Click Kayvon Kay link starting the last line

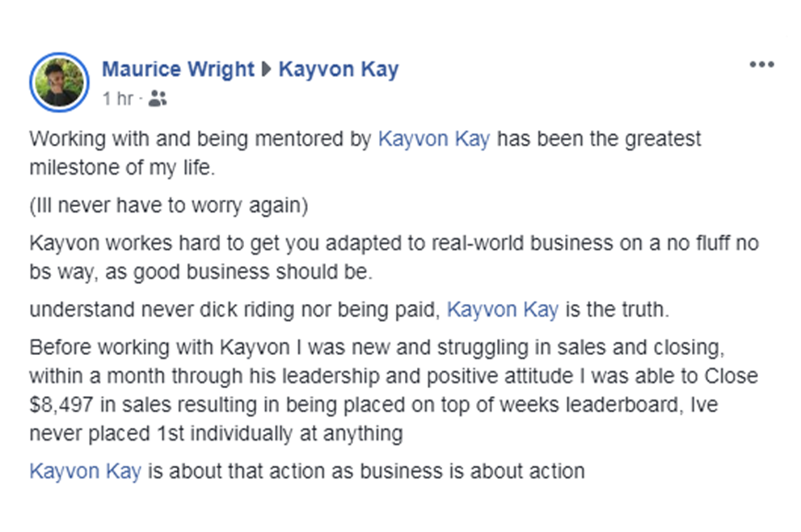tap(85, 471)
